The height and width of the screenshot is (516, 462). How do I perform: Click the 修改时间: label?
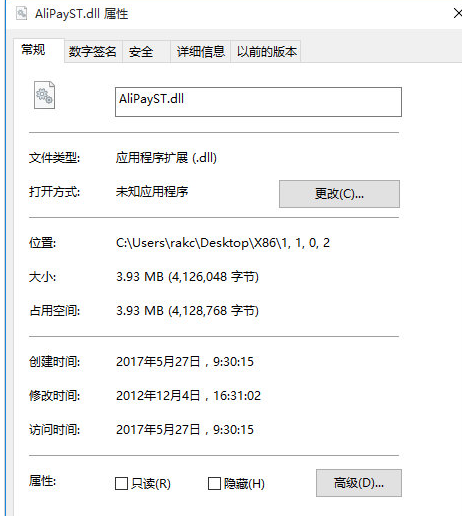pyautogui.click(x=54, y=396)
